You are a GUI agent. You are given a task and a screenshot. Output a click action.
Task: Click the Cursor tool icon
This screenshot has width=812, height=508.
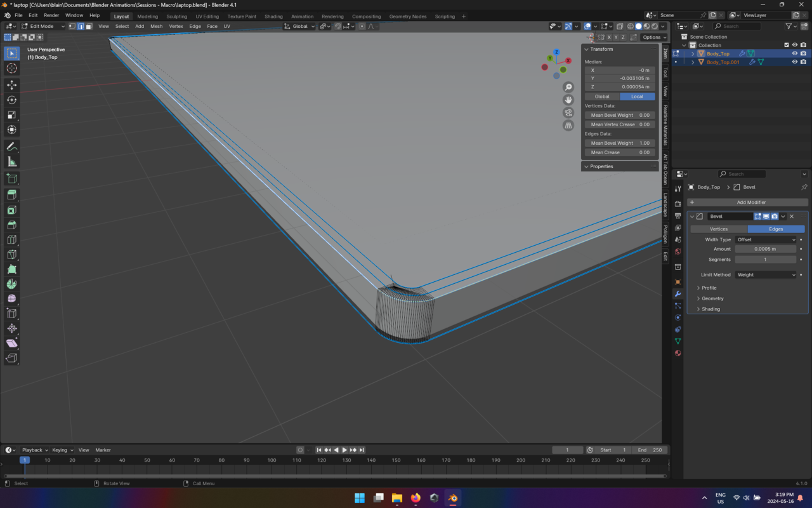point(11,69)
